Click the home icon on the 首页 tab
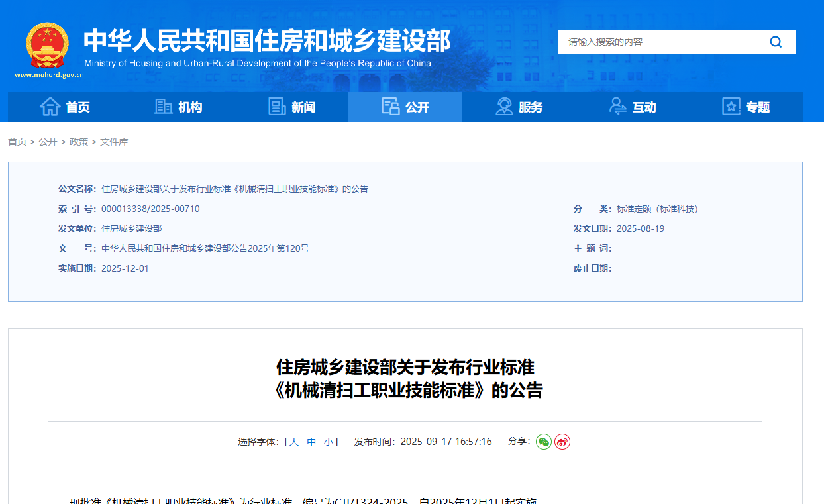 click(49, 107)
